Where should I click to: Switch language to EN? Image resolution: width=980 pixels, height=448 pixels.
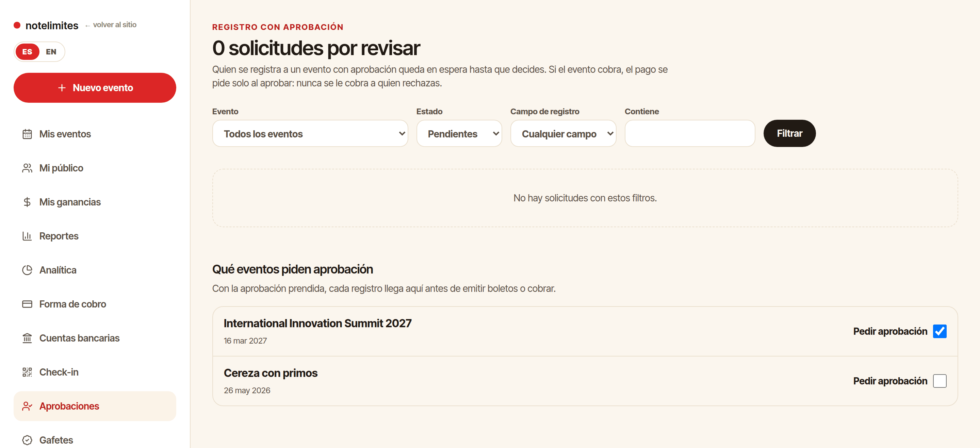[51, 52]
